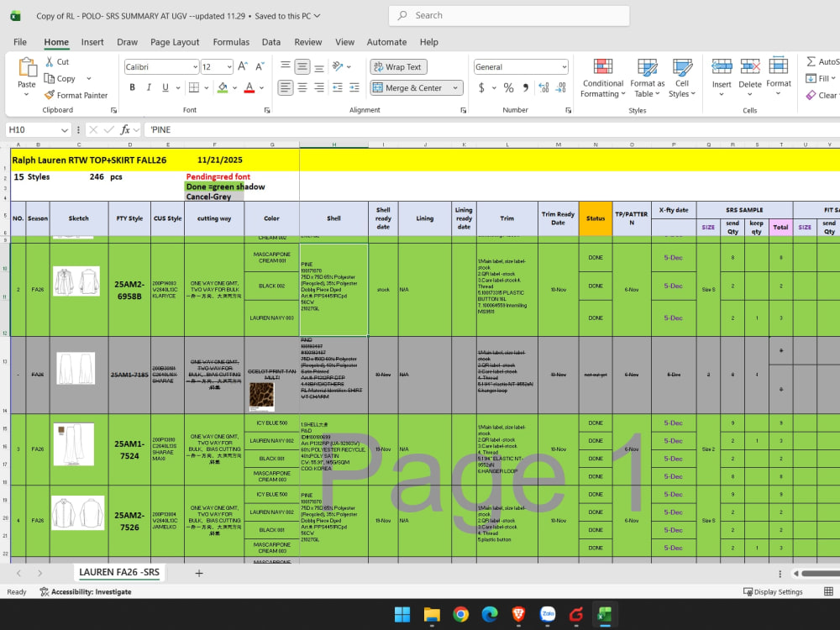840x630 pixels.
Task: Apply Comma Style format
Action: coord(526,87)
